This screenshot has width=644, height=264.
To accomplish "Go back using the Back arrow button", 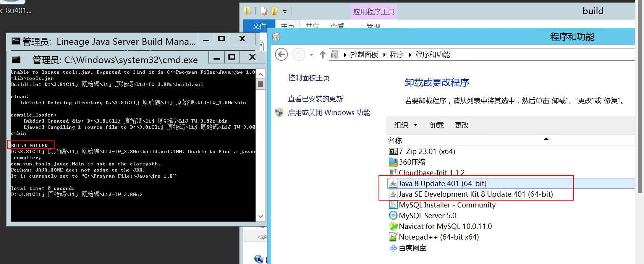I will [282, 55].
